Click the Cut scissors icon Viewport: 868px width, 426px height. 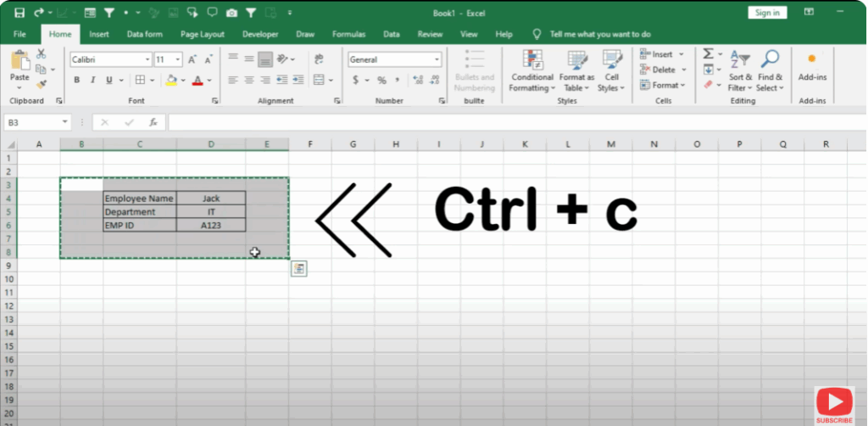[41, 54]
